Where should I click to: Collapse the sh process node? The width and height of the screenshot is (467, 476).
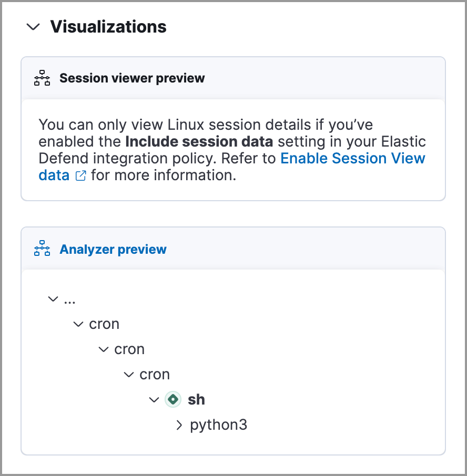point(154,399)
